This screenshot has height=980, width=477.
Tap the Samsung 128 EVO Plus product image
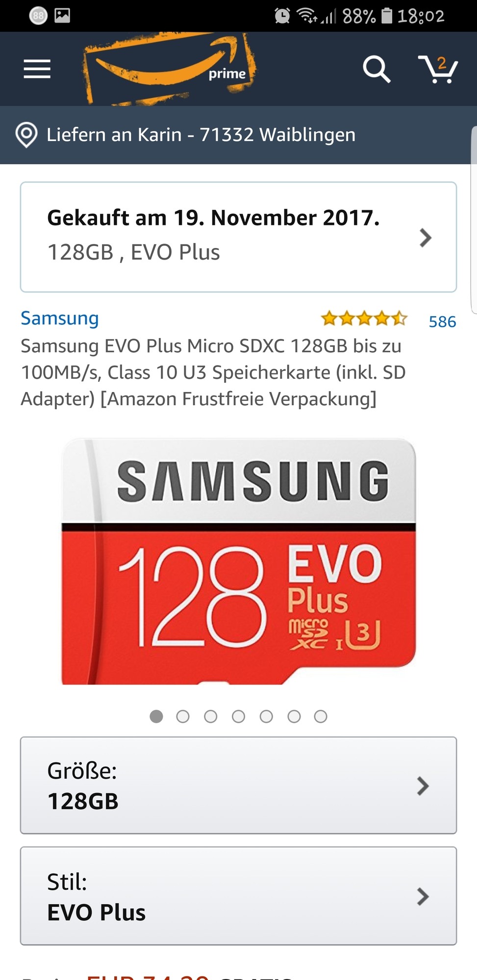click(x=238, y=562)
